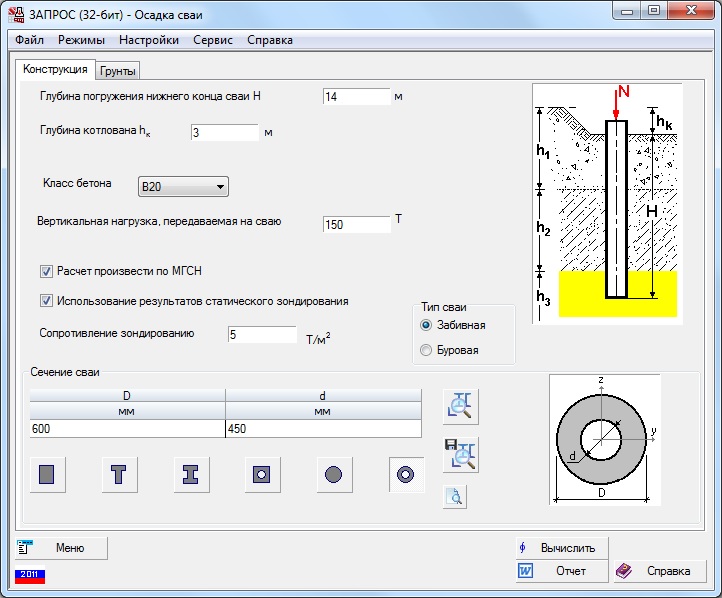
Task: Toggle static sounding results usage checkbox
Action: coord(46,300)
